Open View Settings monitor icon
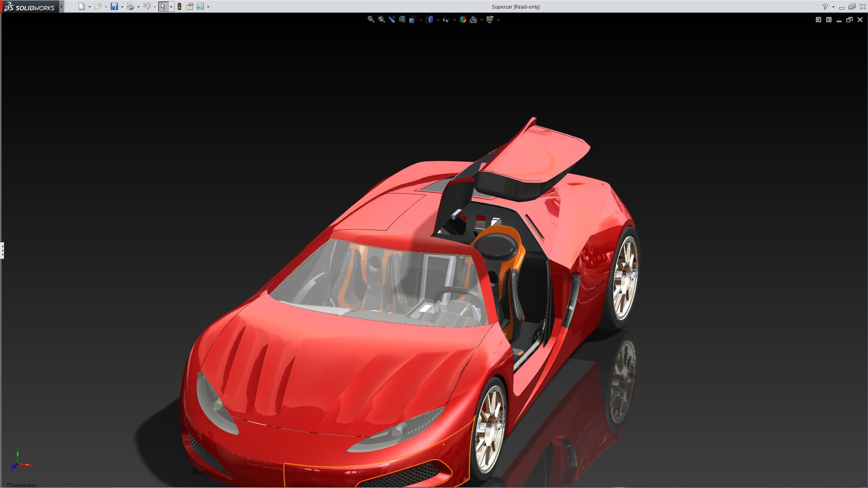The height and width of the screenshot is (488, 868). [x=490, y=19]
